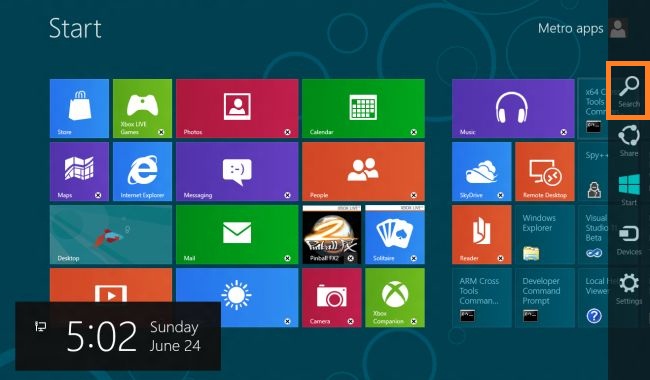Click the Start charm with Windows logo
Viewport: 650px width, 380px height.
629,190
